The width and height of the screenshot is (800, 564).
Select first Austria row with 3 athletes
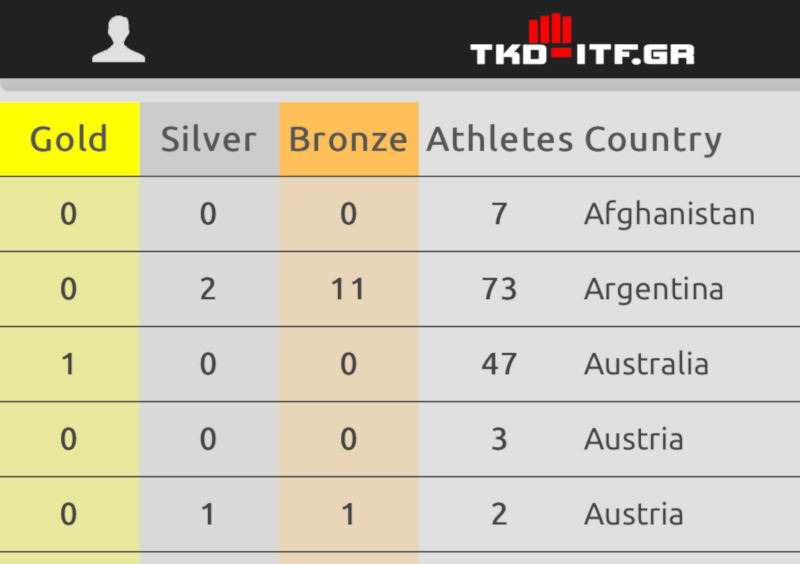point(400,439)
